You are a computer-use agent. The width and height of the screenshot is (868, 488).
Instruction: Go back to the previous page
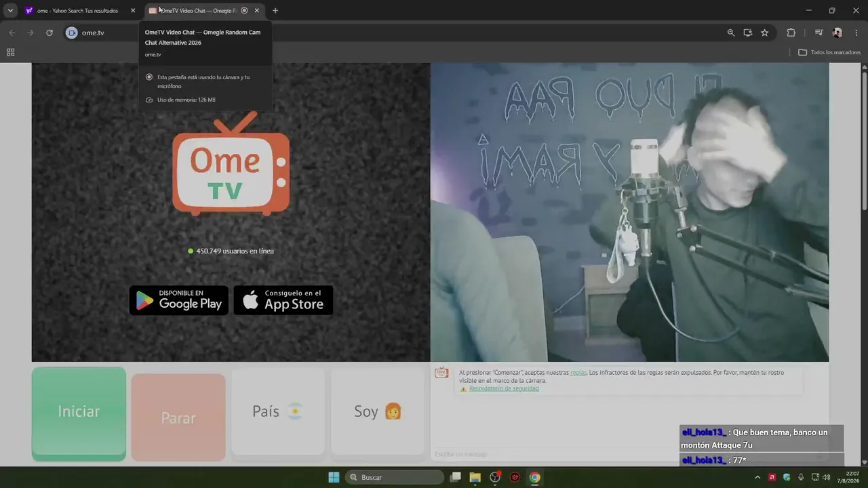tap(12, 33)
